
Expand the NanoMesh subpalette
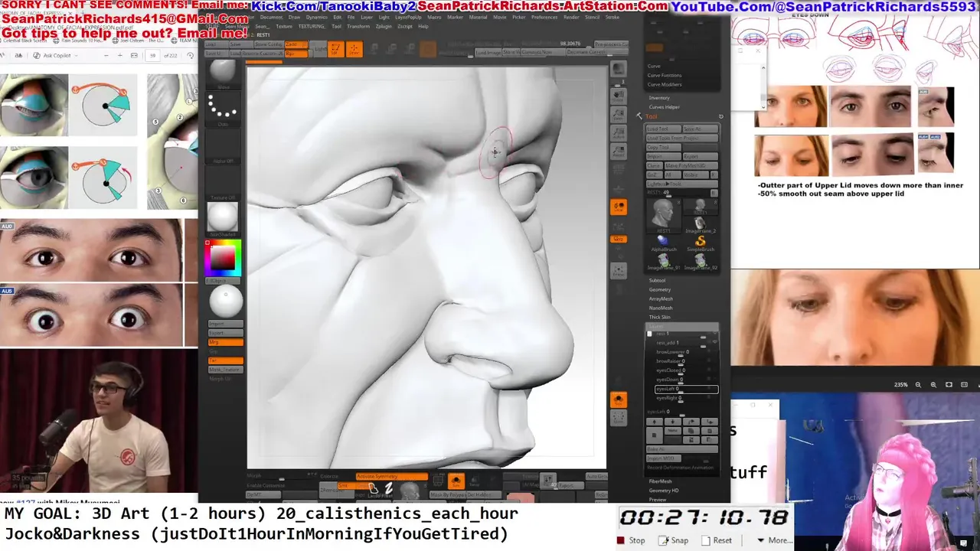point(661,308)
